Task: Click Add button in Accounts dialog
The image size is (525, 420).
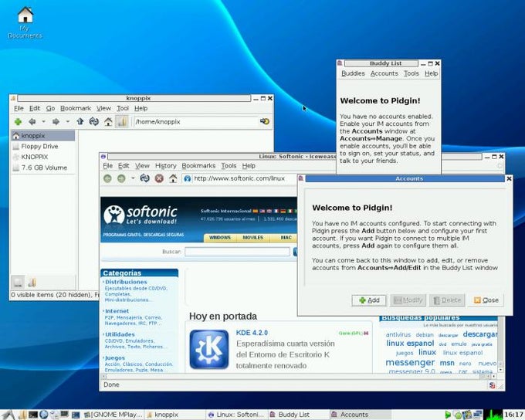Action: [x=369, y=300]
